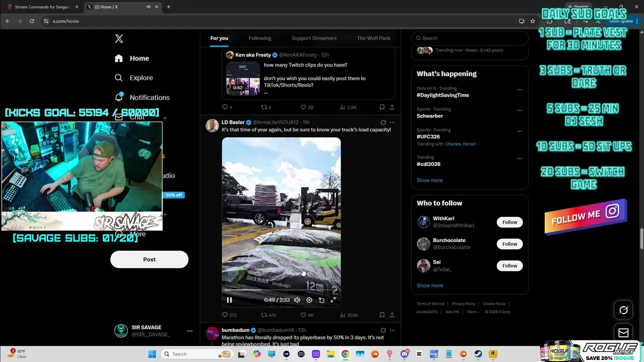Open the Messages floating envelope button
The image size is (644, 362).
(x=623, y=333)
